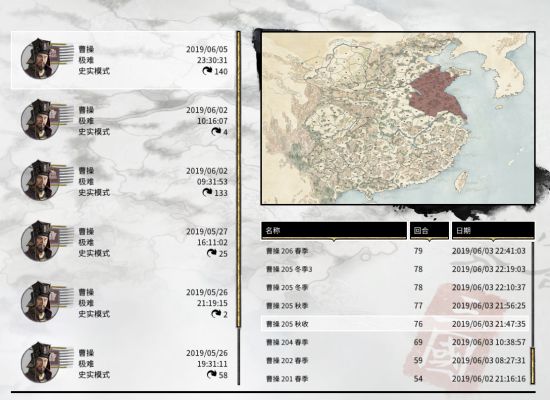Click turn value 77 in the save table
Screen dimensions: 550x400
point(418,306)
